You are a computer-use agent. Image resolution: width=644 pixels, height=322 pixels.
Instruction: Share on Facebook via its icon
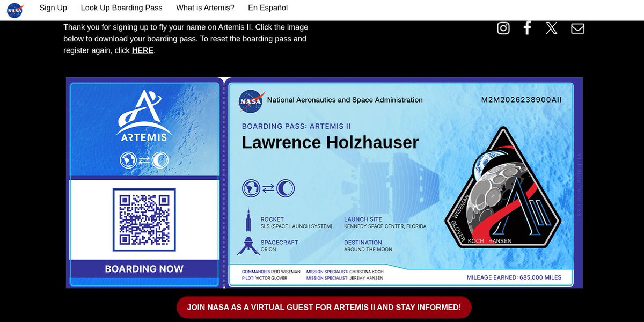coord(527,28)
